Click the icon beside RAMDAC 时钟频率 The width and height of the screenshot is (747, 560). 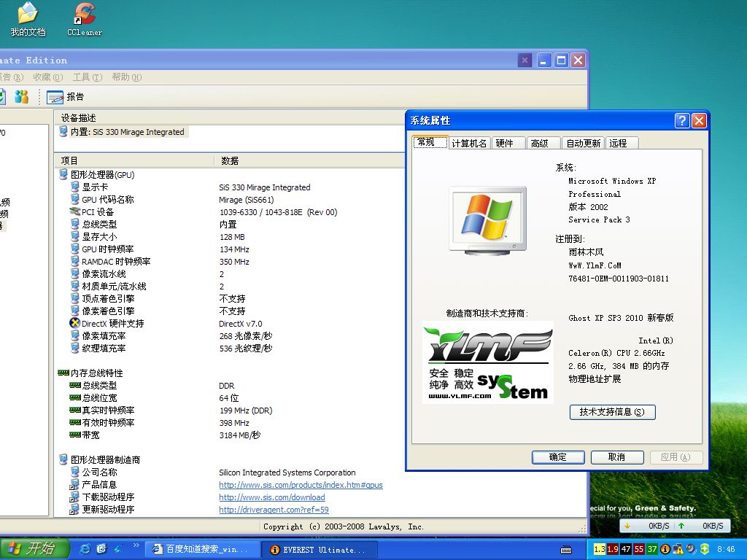(75, 262)
